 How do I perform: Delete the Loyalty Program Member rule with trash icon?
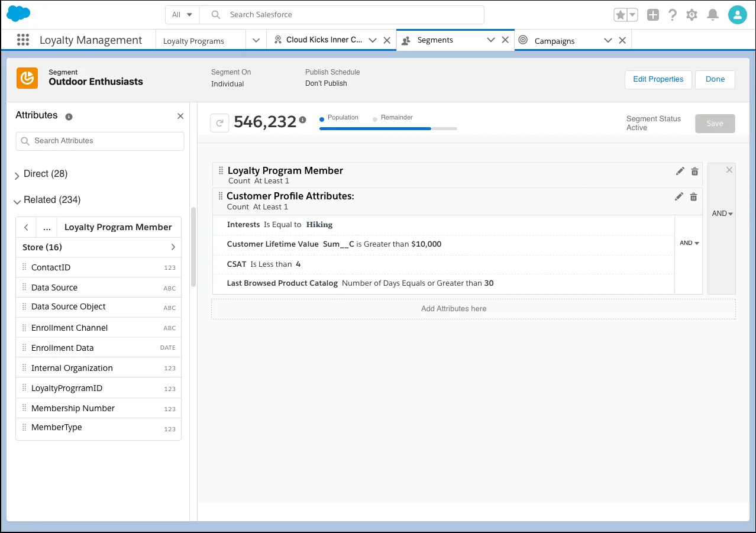[694, 171]
